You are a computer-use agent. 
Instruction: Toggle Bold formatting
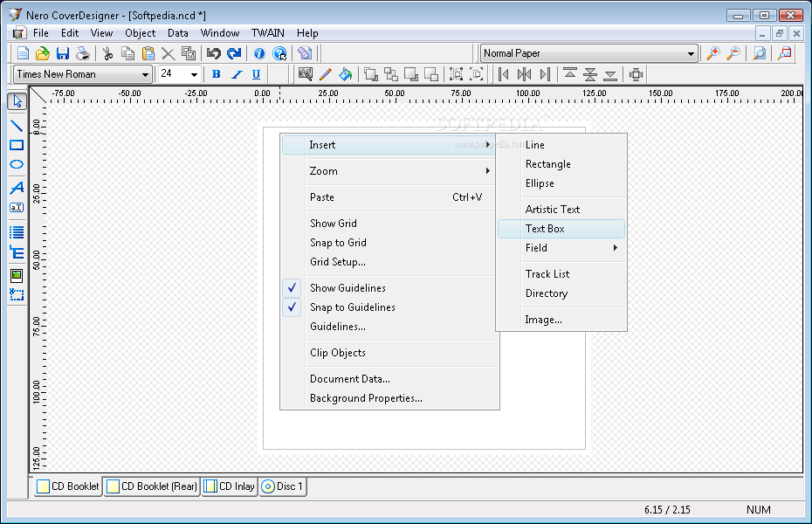(x=216, y=74)
